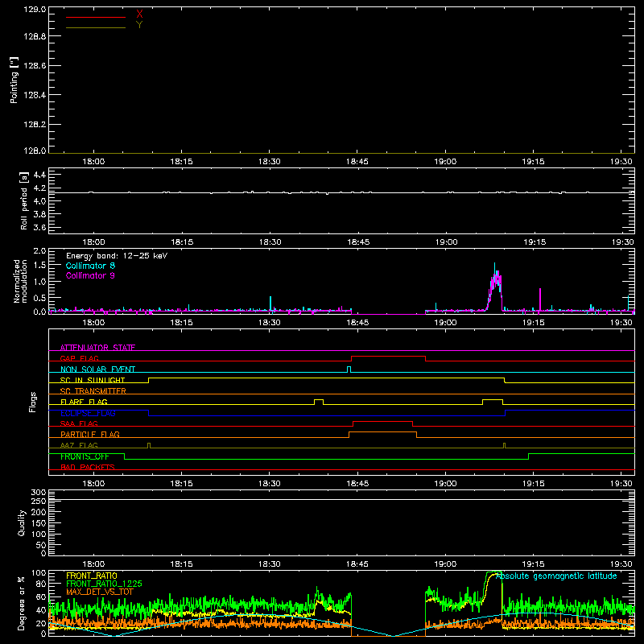This screenshot has height=644, width=644.
Task: Click the 18:30 label under Quality plot
Action: tap(270, 564)
